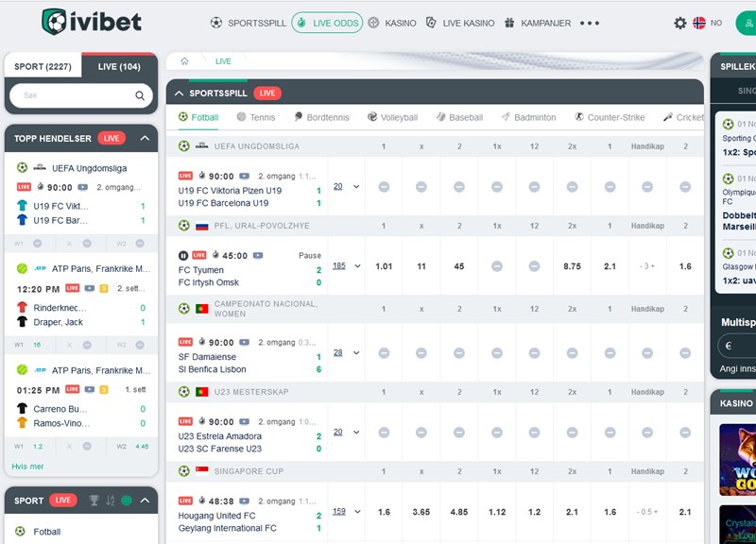Open the settings gear icon
The image size is (756, 544).
point(679,23)
